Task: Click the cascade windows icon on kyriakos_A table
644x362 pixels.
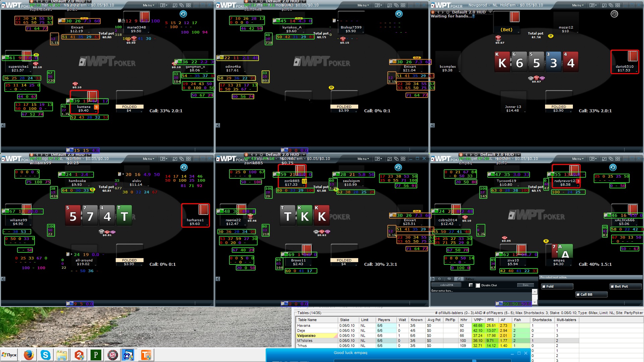Action: point(396,5)
